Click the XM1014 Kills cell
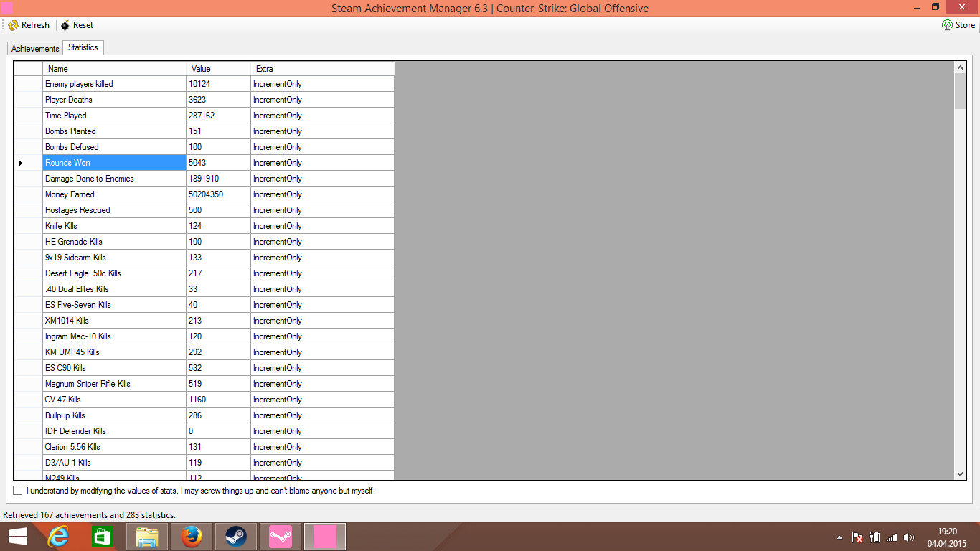980x551 pixels. [115, 321]
